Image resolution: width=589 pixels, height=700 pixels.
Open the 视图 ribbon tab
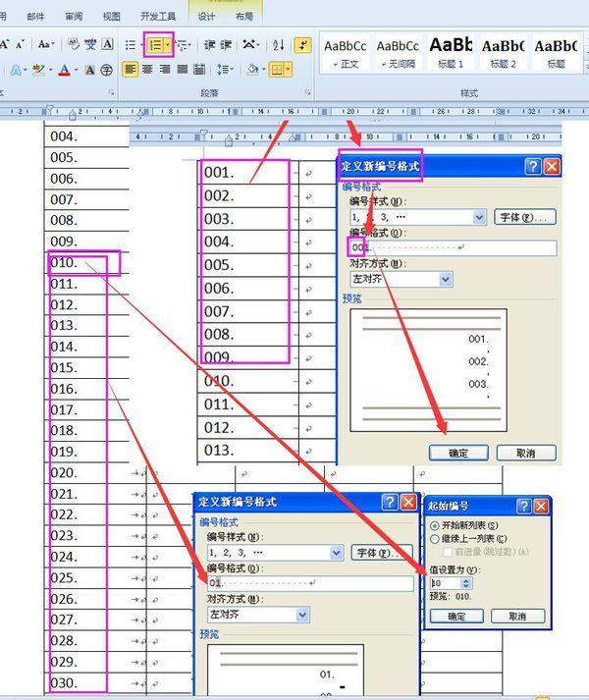point(111,17)
